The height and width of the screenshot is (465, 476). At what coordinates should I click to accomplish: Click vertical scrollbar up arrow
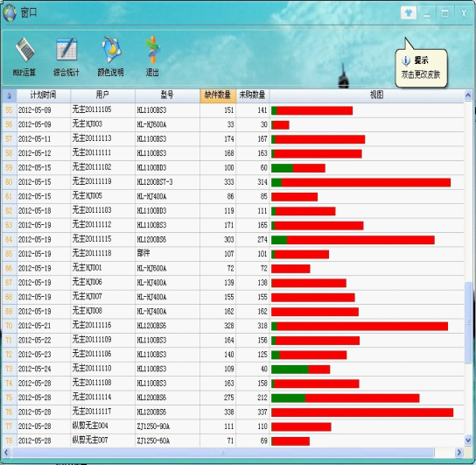(x=468, y=96)
